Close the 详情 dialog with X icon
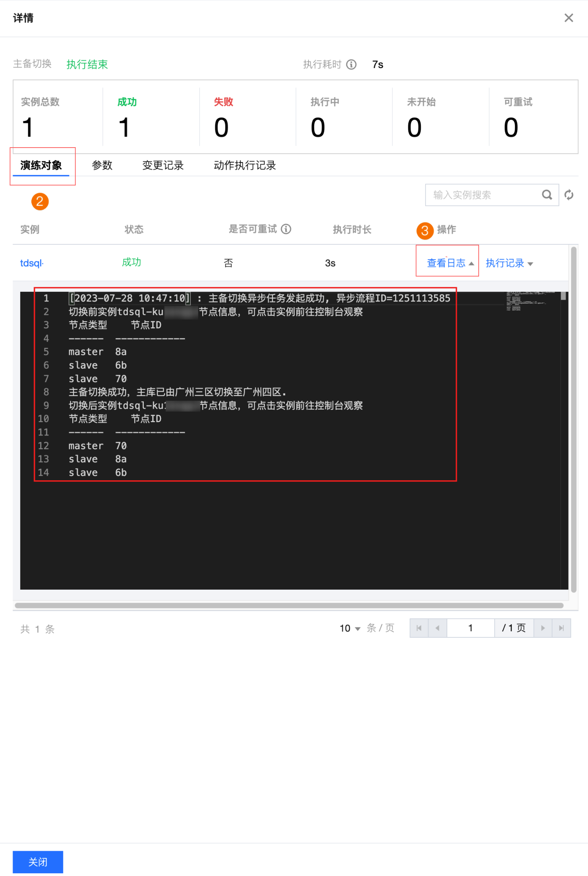 [x=569, y=18]
